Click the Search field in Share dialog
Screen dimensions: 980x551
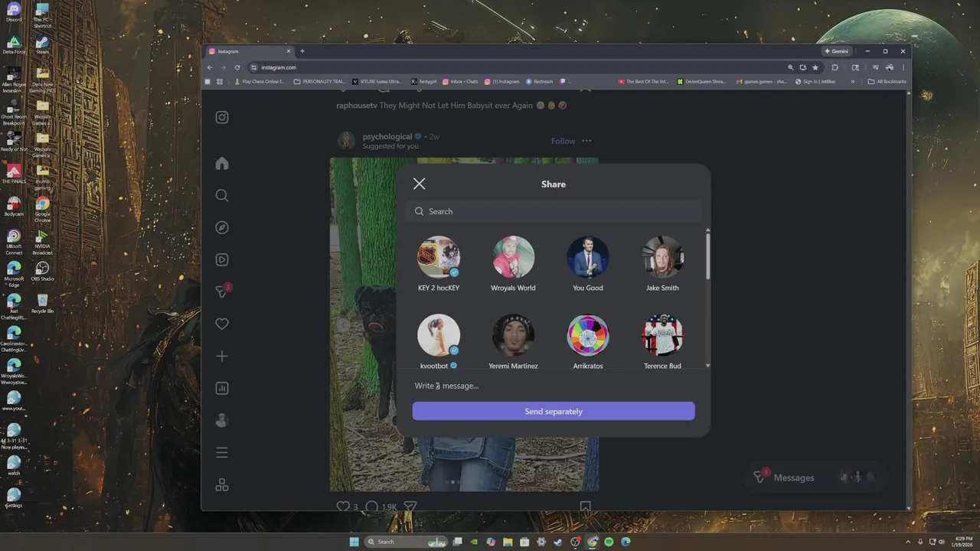[554, 211]
